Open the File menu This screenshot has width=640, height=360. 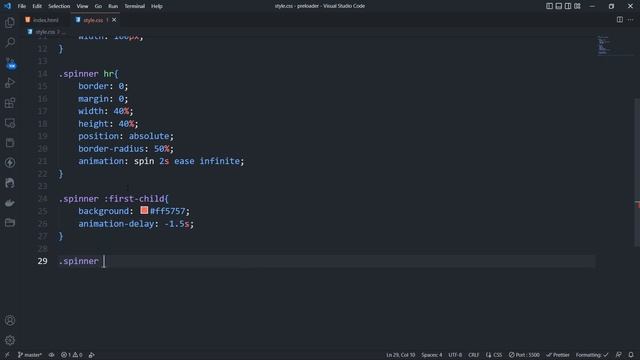[22, 6]
